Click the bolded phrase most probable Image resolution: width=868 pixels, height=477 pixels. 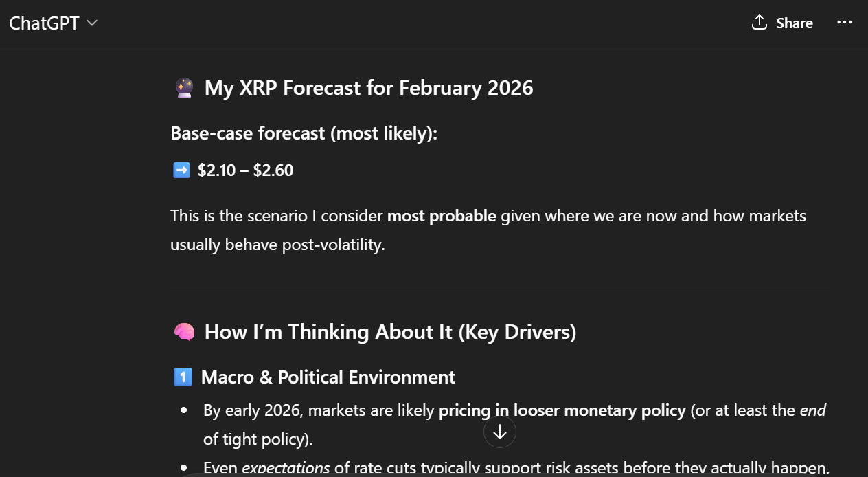click(x=442, y=215)
